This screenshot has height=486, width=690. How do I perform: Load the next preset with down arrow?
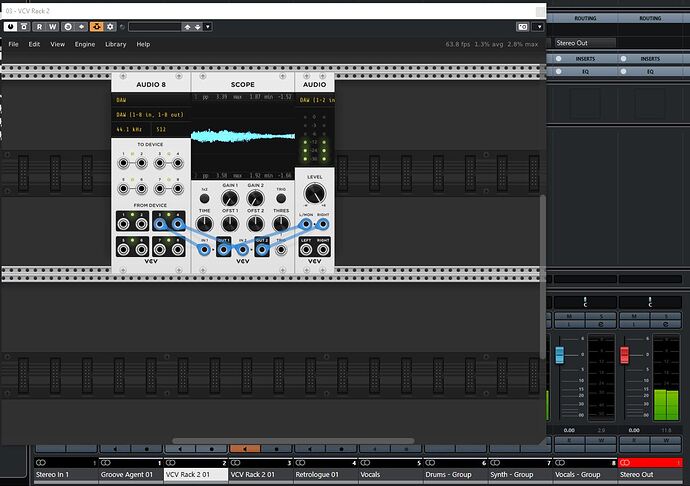(x=198, y=27)
